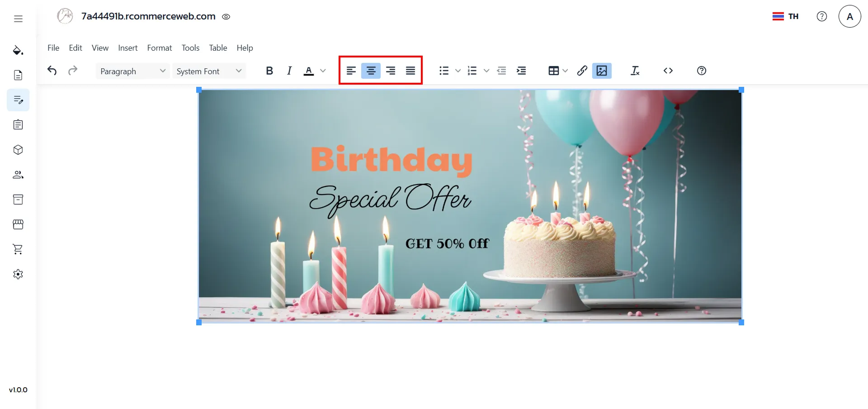This screenshot has height=409, width=868.
Task: Increase the indent
Action: click(521, 71)
